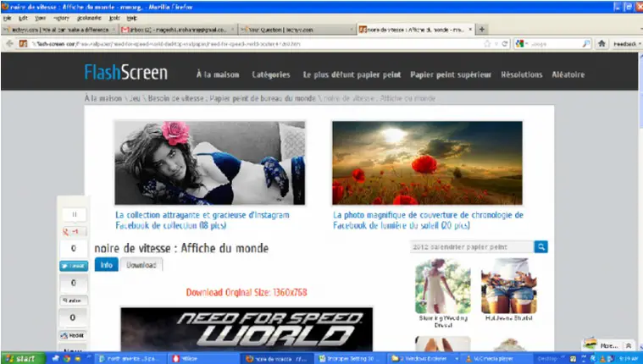Click the Google search input field
This screenshot has height=364, width=643.
tap(553, 43)
